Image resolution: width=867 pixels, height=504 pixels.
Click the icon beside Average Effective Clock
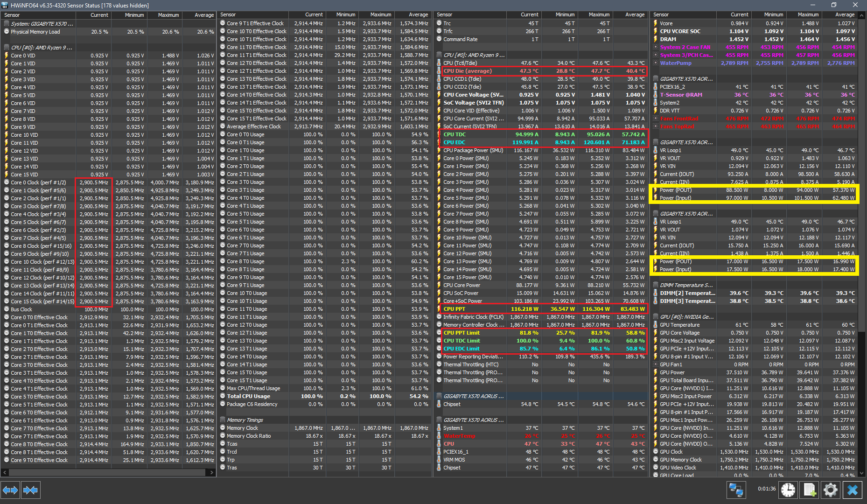tap(223, 126)
